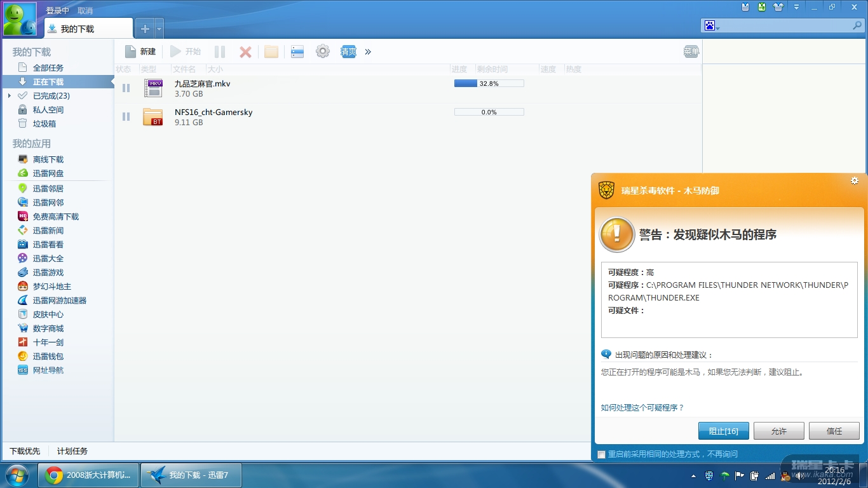Image resolution: width=868 pixels, height=488 pixels.
Task: Open the 如何处理这个可疑程序？ link
Action: (x=642, y=408)
